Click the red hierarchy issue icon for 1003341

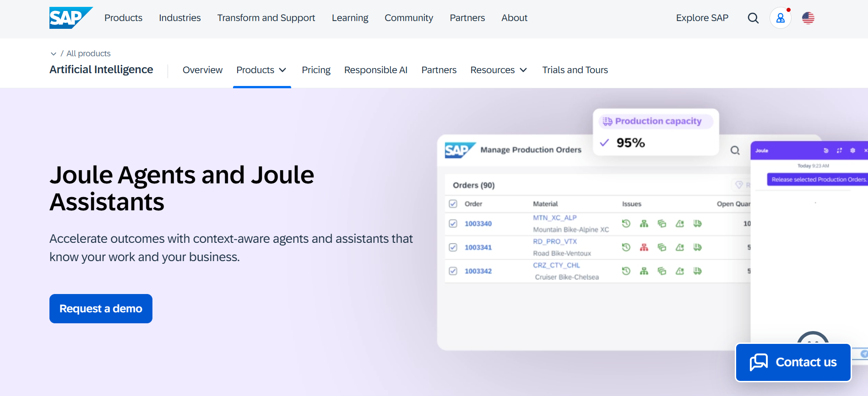tap(644, 247)
